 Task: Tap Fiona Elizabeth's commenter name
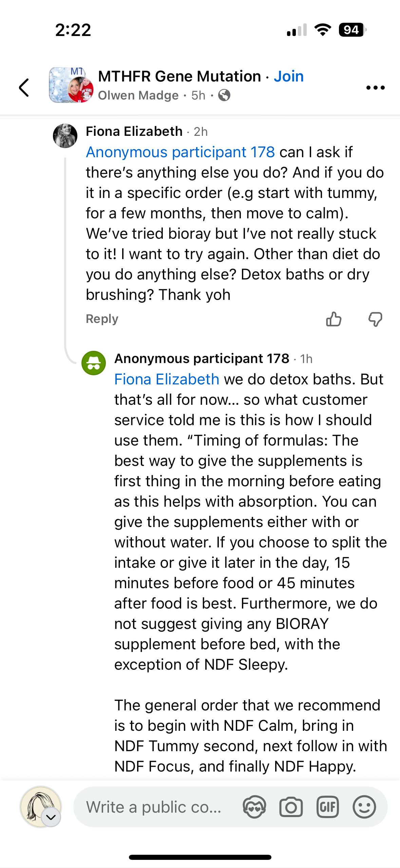point(134,131)
